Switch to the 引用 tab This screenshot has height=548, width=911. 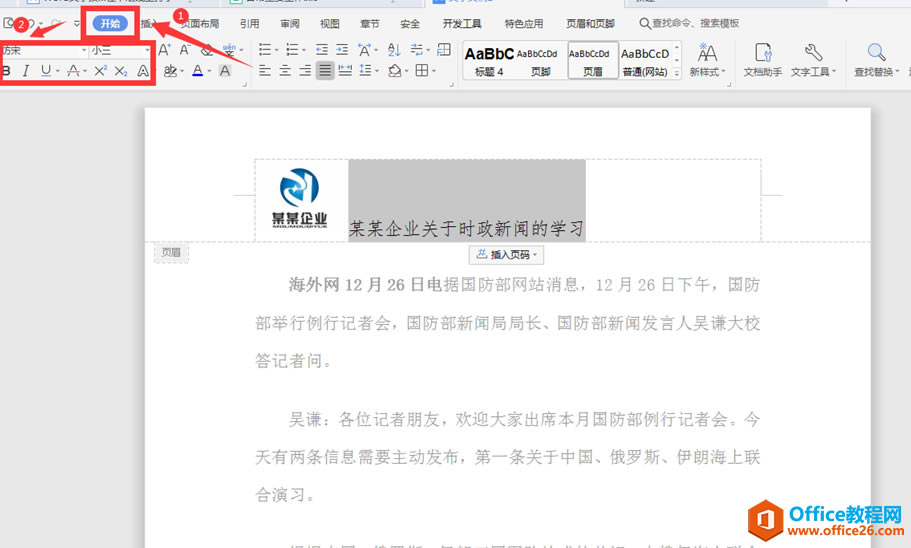[x=249, y=24]
